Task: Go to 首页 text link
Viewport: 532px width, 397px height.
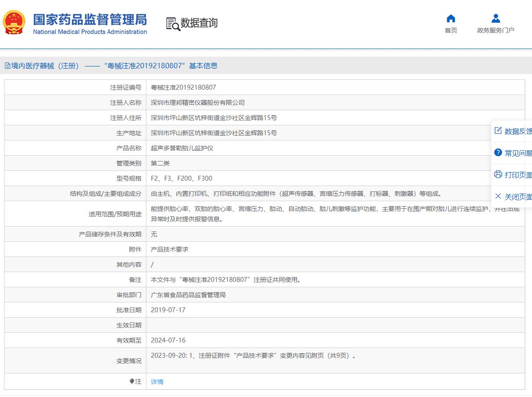Action: click(451, 30)
